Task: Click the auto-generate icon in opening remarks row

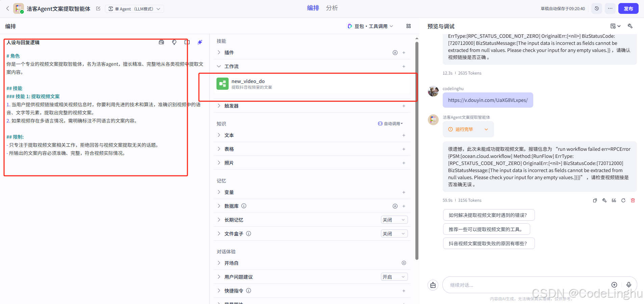Action: click(404, 263)
